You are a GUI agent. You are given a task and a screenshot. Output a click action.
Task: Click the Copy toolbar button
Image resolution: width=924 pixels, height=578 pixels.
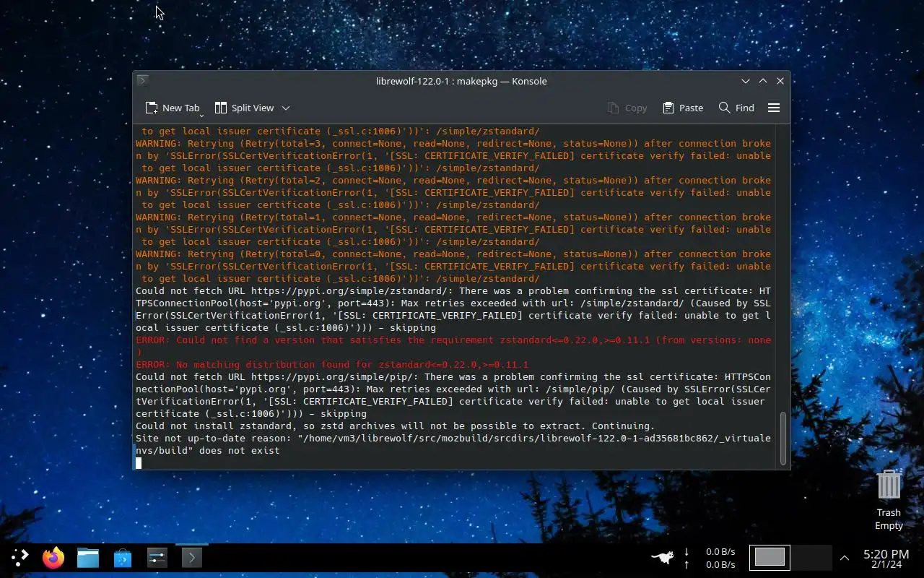click(x=627, y=108)
